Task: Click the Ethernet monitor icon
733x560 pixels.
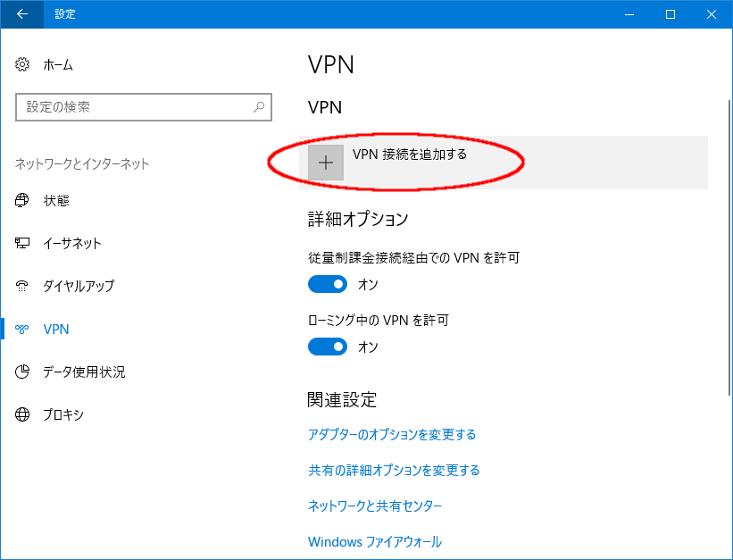Action: (x=22, y=244)
